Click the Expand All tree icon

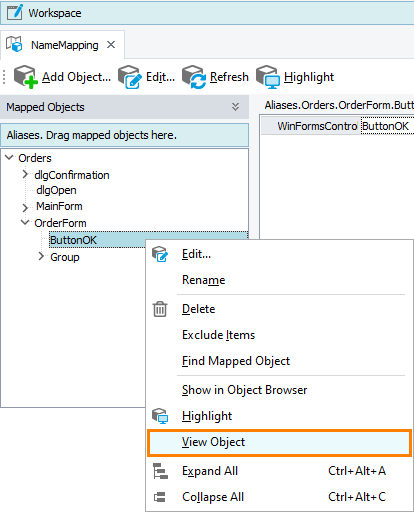pos(160,471)
